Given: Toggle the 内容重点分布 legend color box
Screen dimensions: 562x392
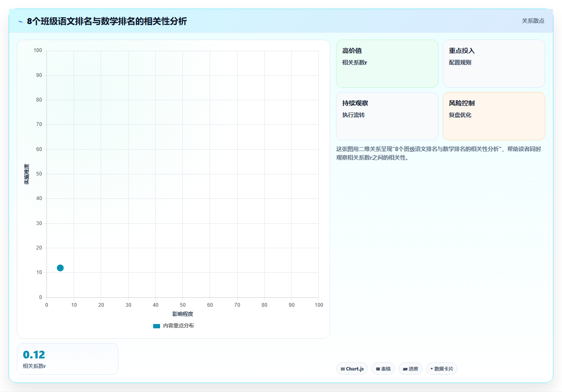Looking at the screenshot, I should [157, 326].
